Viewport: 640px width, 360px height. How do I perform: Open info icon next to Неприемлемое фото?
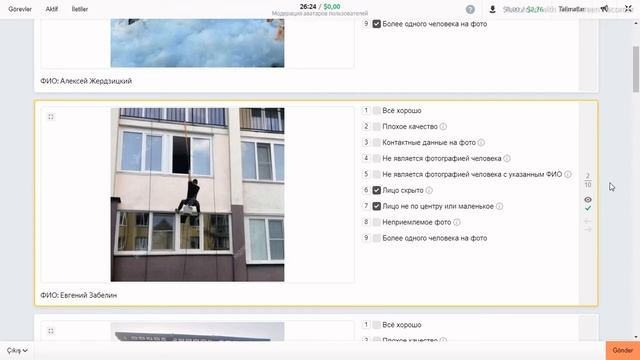click(457, 222)
